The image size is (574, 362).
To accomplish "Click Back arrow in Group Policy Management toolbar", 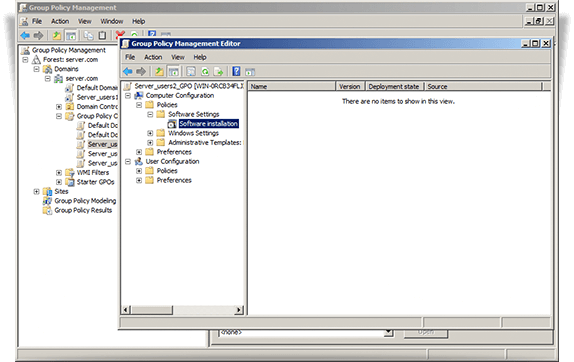I will 25,36.
